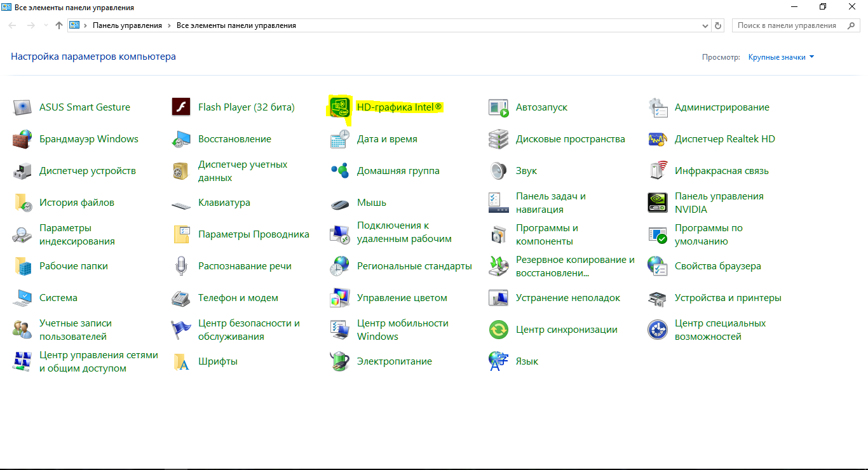Viewport: 868px width, 470px height.
Task: Click Центр управления сетями и общим доступом
Action: [98, 361]
